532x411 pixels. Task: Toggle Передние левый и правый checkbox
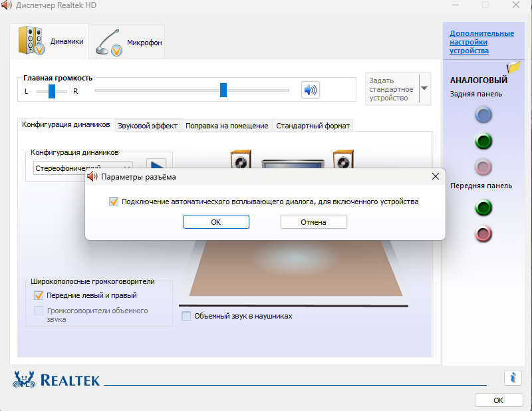tap(39, 295)
